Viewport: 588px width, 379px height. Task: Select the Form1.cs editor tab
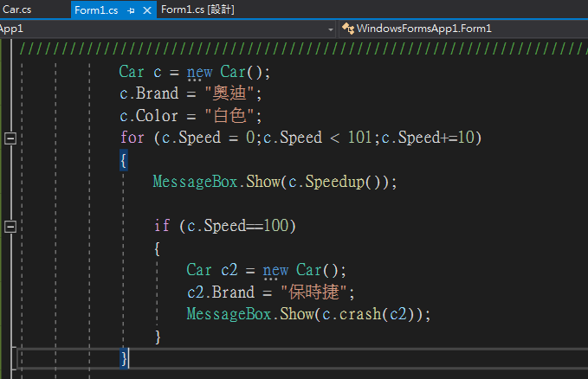pos(96,10)
